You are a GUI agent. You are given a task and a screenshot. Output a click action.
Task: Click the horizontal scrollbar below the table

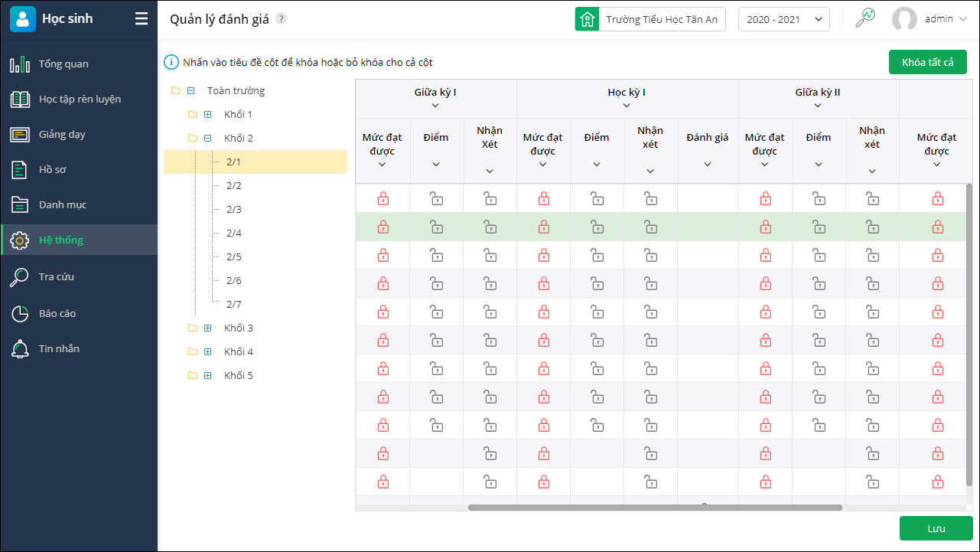655,508
